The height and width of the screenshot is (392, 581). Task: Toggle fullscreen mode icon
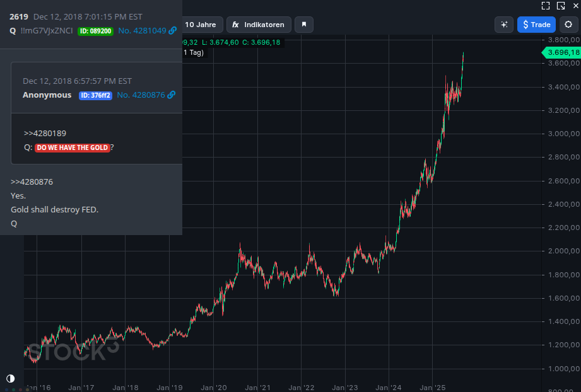tap(546, 6)
